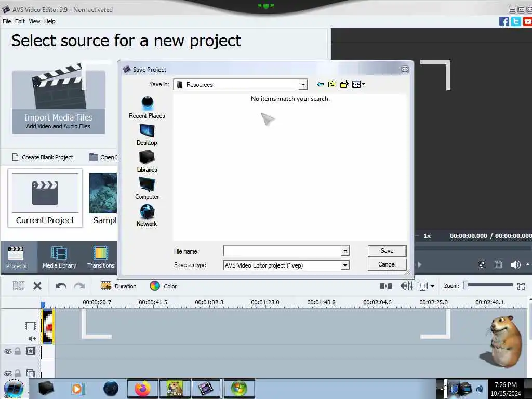Expand the Save as type dropdown

[345, 265]
